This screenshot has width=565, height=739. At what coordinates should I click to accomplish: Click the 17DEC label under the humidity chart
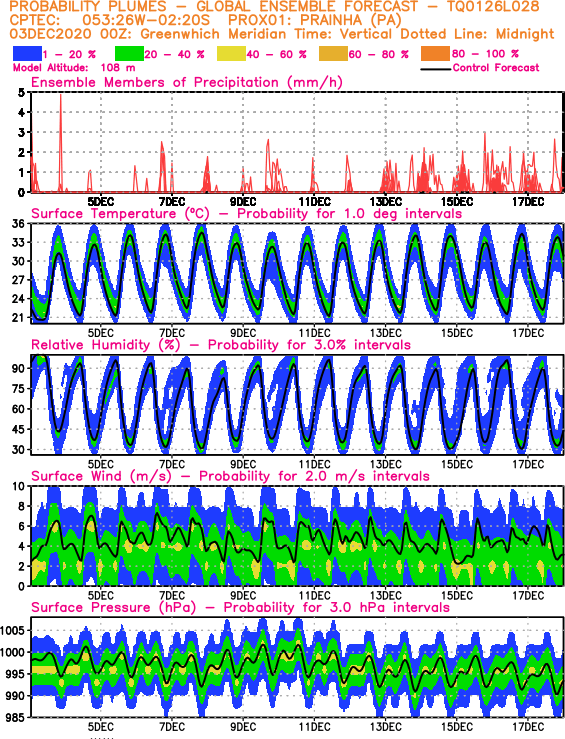point(528,465)
